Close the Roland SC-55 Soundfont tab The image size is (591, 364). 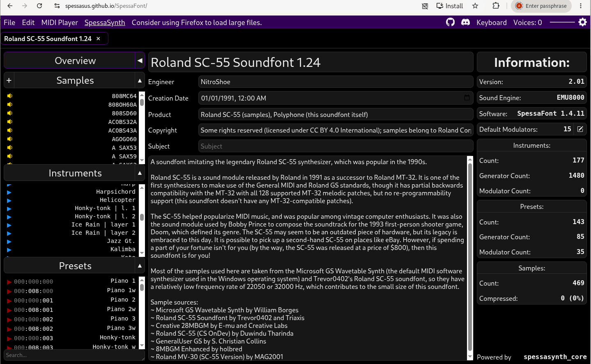click(98, 39)
